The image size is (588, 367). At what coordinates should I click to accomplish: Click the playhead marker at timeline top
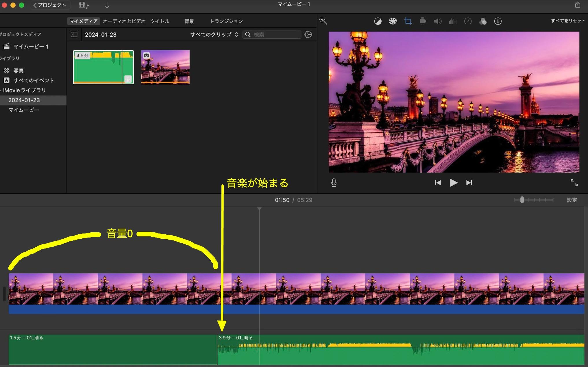(259, 209)
